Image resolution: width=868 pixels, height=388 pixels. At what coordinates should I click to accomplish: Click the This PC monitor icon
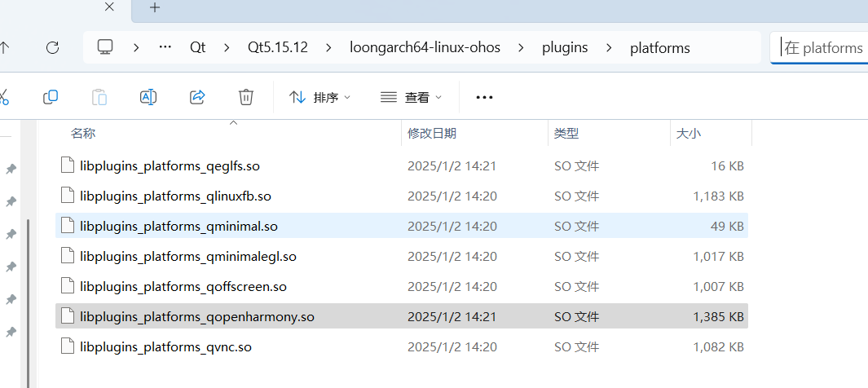click(105, 47)
